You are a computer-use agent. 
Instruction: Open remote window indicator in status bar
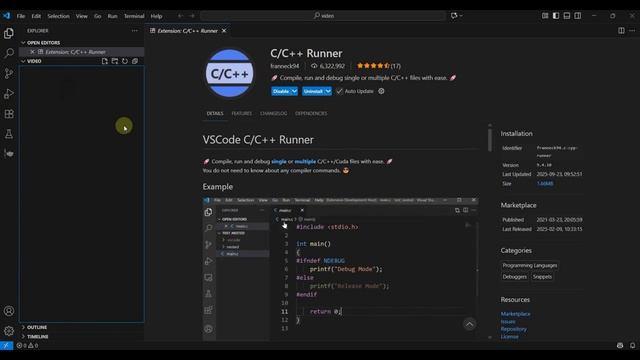click(7, 345)
